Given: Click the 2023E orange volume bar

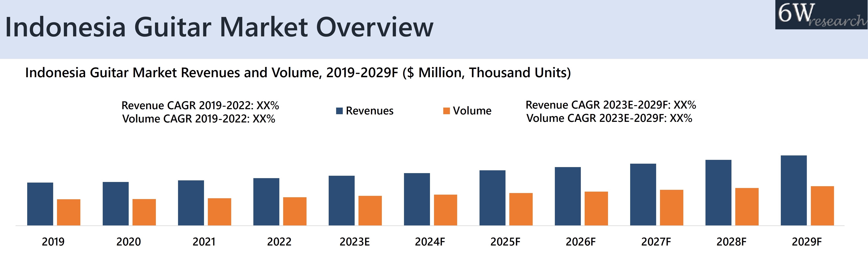Looking at the screenshot, I should click(370, 211).
